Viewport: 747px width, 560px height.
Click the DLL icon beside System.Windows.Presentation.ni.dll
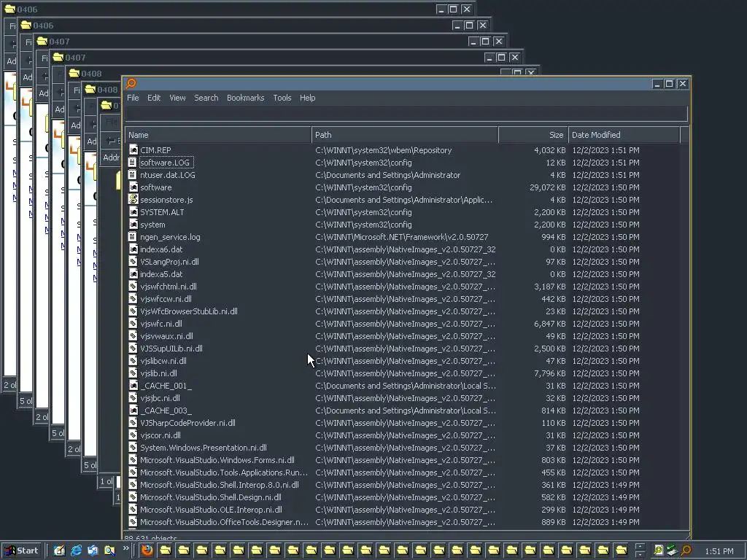pyautogui.click(x=133, y=448)
